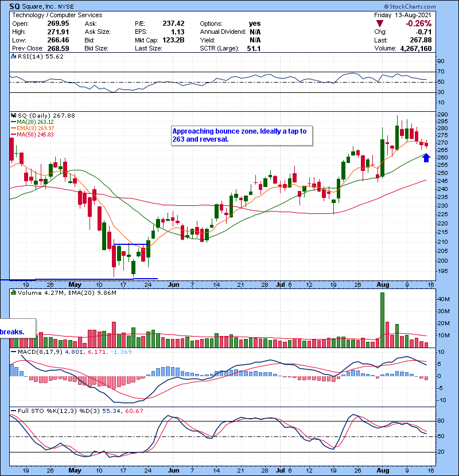Click the Jul label on the bottom date axis
The width and height of the screenshot is (459, 476).
(x=281, y=470)
